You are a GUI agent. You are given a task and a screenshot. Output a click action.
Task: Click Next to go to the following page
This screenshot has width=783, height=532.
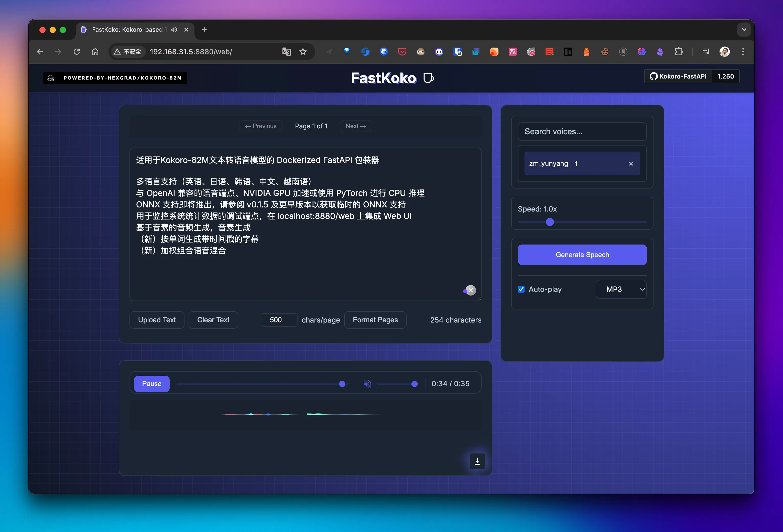point(356,126)
